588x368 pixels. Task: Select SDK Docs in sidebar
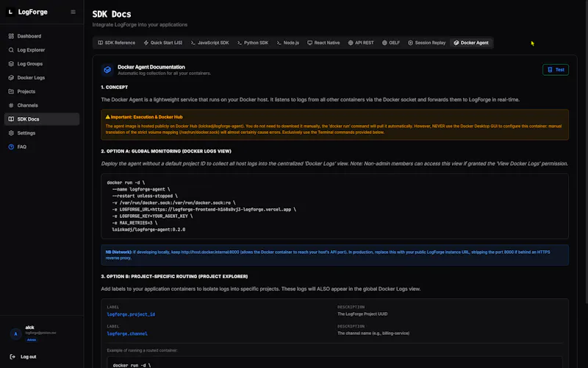point(42,119)
